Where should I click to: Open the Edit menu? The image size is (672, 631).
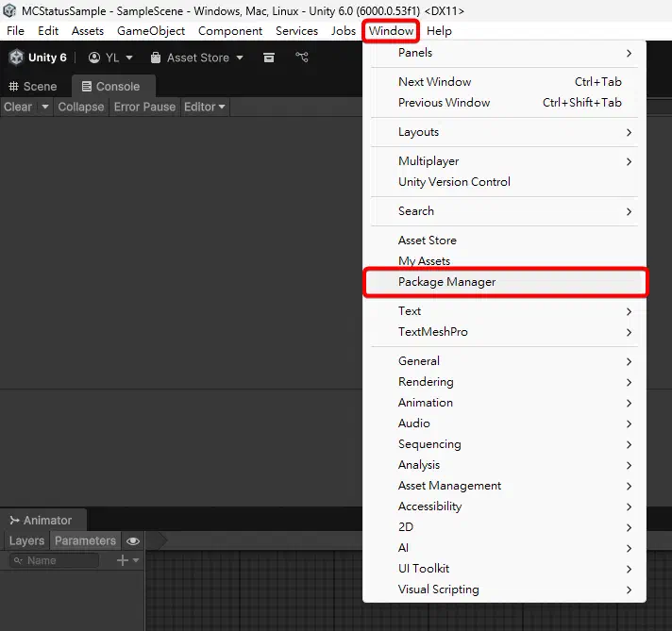(48, 31)
